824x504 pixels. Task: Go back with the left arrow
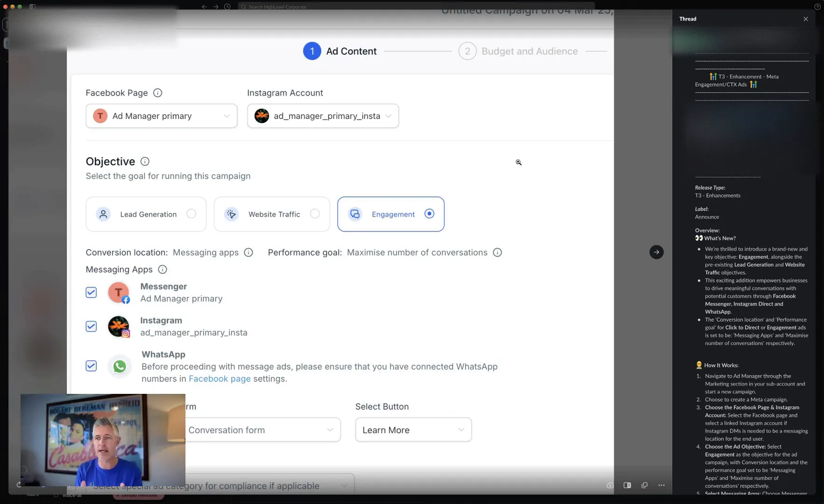pyautogui.click(x=204, y=7)
